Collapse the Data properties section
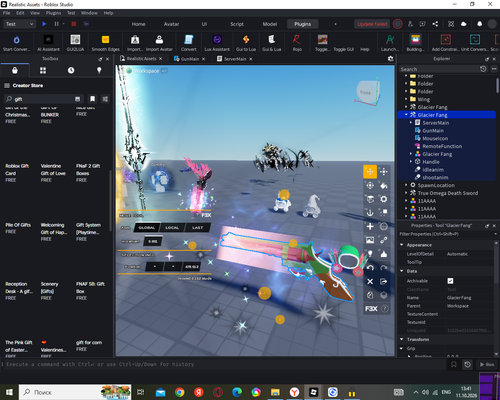The height and width of the screenshot is (400, 500). point(402,271)
